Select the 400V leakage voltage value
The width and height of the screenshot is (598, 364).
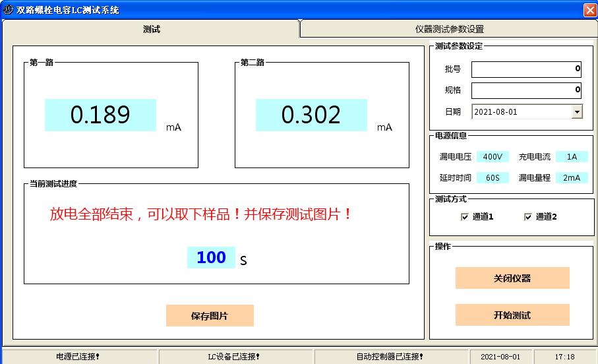point(493,157)
